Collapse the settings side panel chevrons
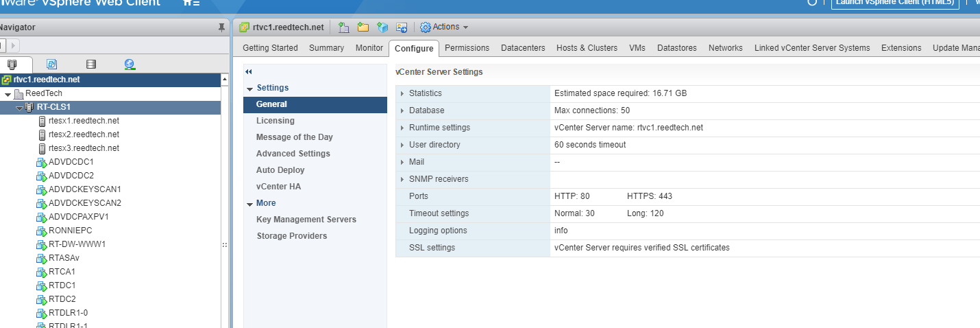 [x=249, y=71]
